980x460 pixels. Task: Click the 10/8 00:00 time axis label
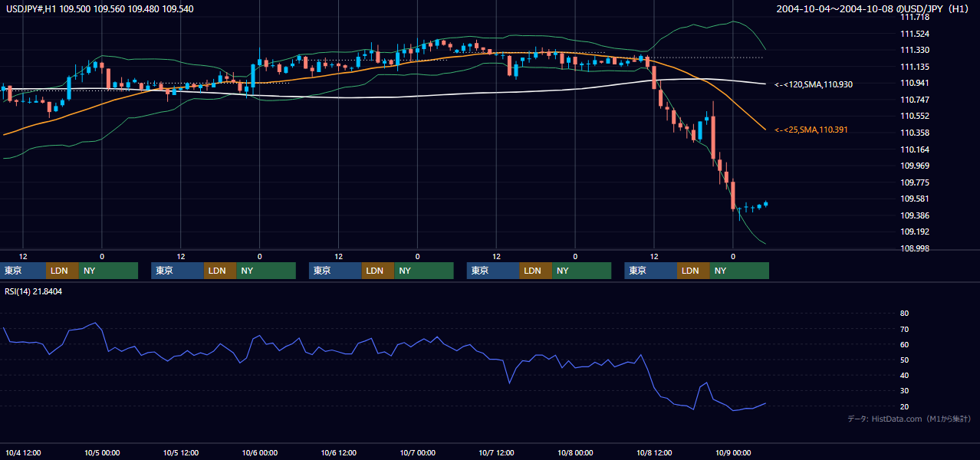[575, 453]
